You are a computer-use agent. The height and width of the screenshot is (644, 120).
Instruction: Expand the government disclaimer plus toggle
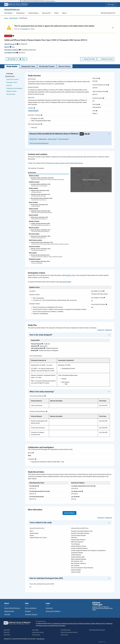tap(112, 28)
